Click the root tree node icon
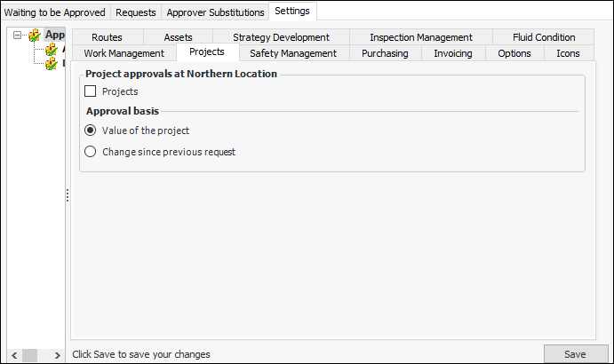Screen dimensions: 614x364 click(x=35, y=36)
